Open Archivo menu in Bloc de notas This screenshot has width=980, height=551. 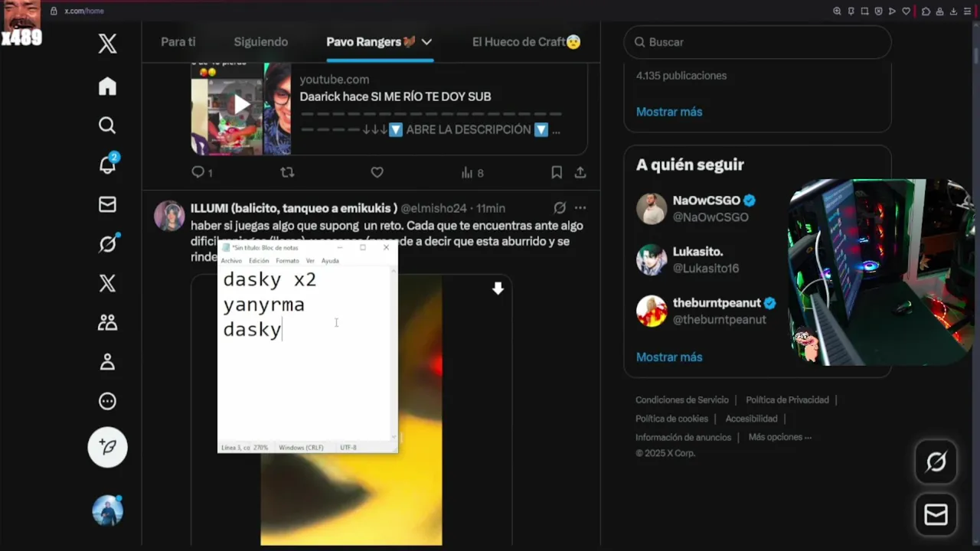[231, 261]
